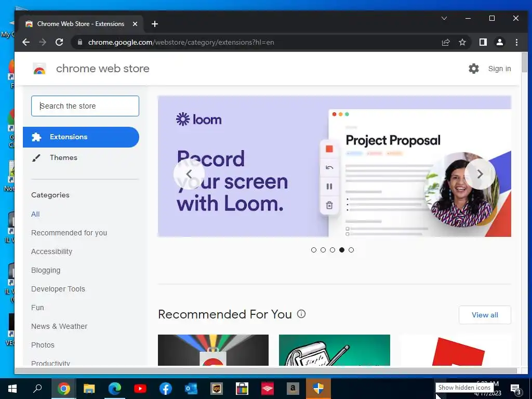Open web store settings gear
532x399 pixels.
pos(474,69)
